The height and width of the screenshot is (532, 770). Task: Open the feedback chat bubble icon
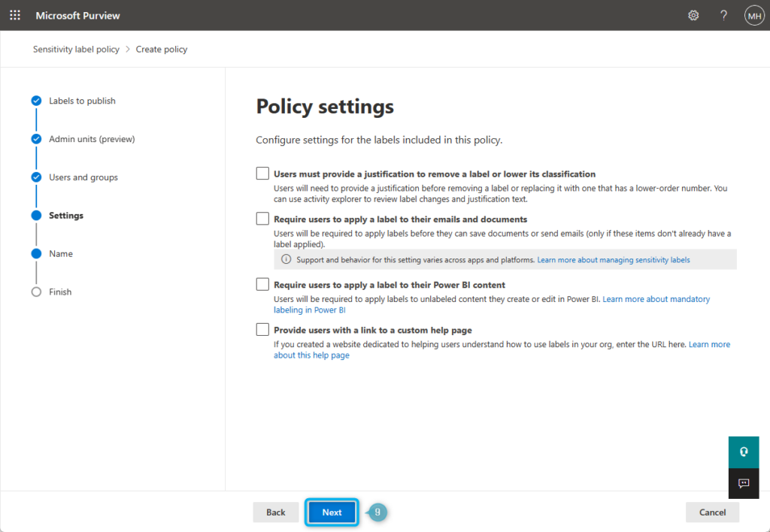click(x=744, y=483)
